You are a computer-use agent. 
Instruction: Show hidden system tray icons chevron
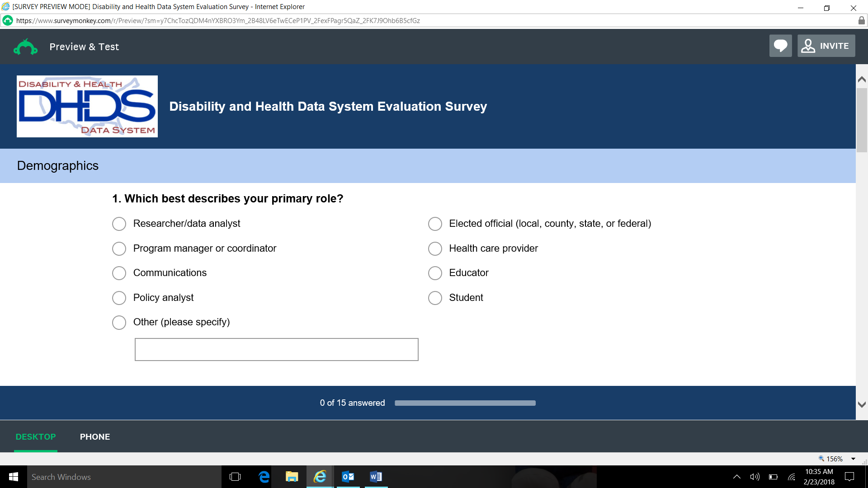click(x=736, y=477)
